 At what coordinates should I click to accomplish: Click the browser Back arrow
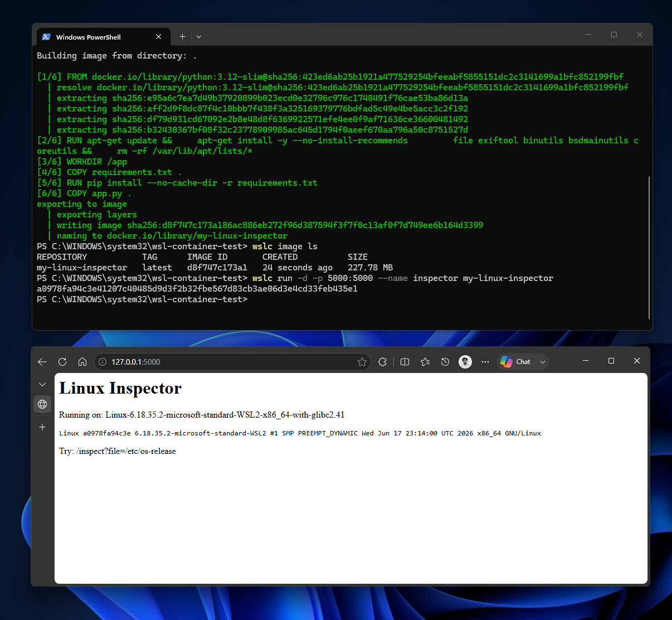(42, 362)
